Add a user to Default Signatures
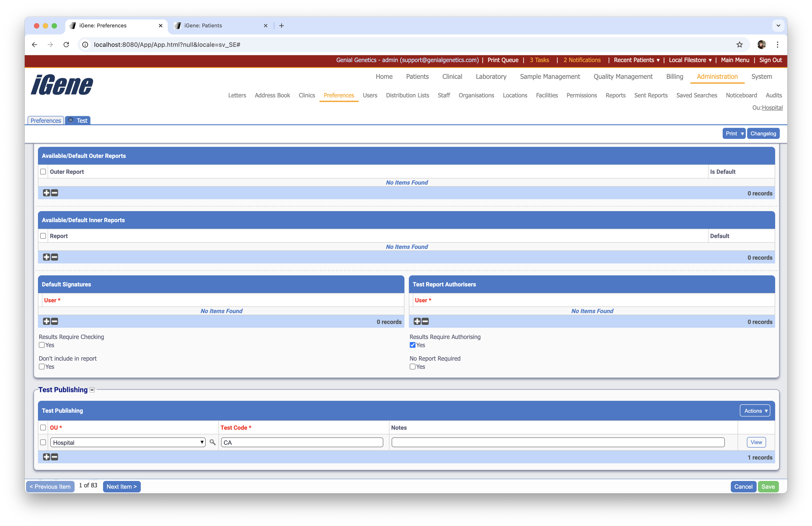This screenshot has width=812, height=526. (46, 321)
